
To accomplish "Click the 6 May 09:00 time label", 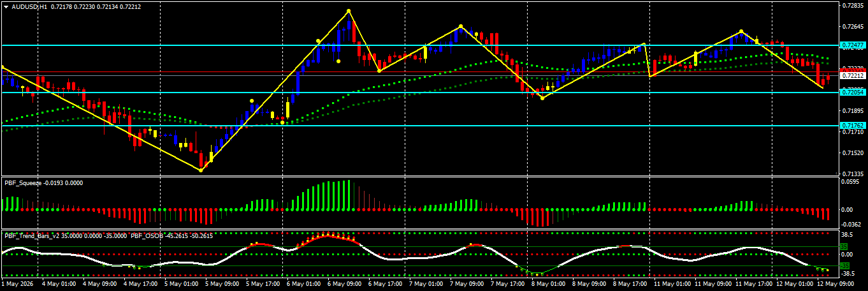I will tap(344, 283).
